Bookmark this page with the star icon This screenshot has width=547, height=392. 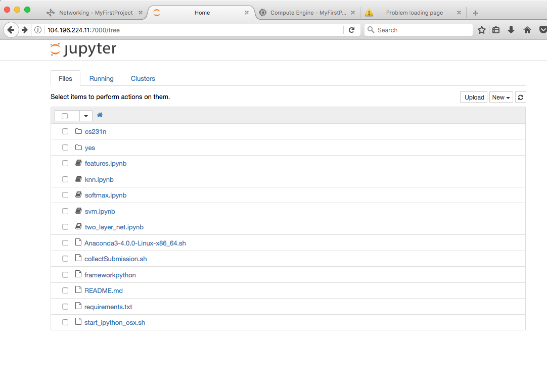tap(482, 30)
